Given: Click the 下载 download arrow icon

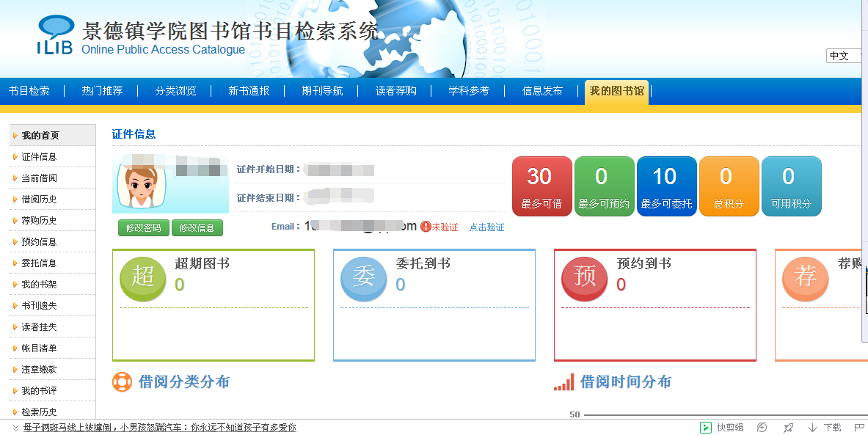Looking at the screenshot, I should point(812,428).
